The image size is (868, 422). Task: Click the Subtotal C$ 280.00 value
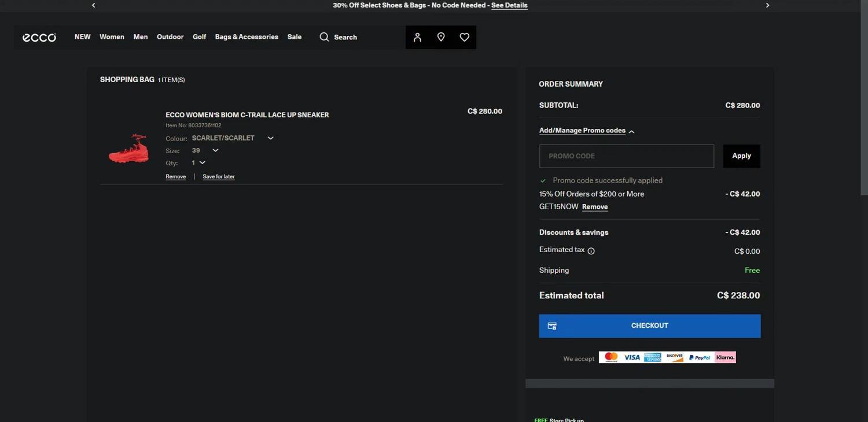[x=742, y=105]
